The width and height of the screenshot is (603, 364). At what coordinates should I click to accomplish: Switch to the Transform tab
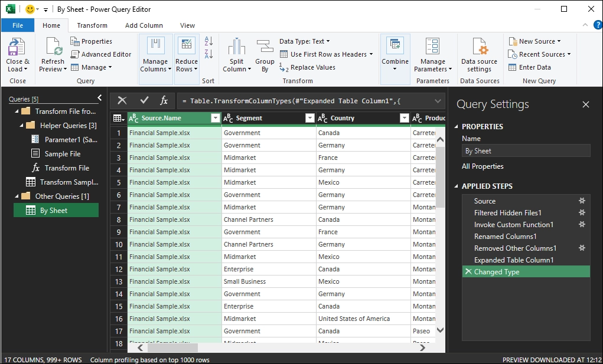92,25
